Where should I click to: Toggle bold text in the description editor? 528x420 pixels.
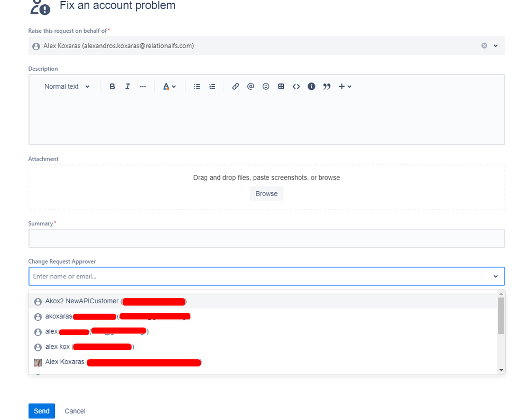112,86
